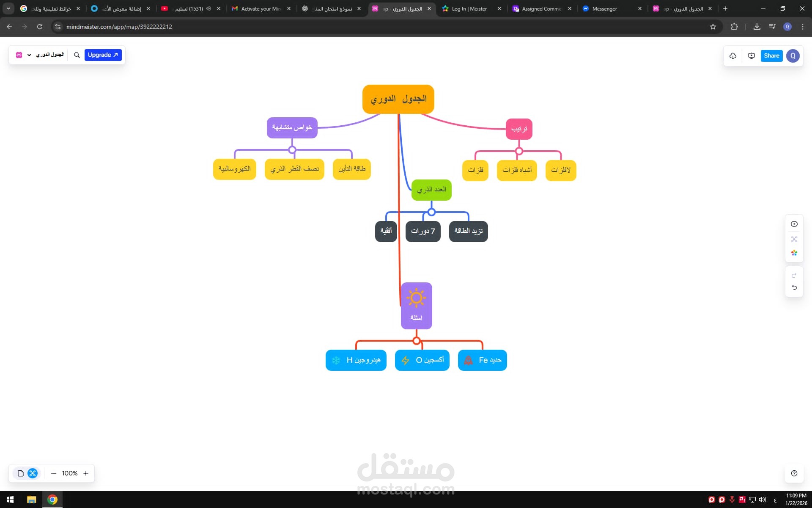Click the Upgrade button
Image resolution: width=812 pixels, height=508 pixels.
point(103,55)
